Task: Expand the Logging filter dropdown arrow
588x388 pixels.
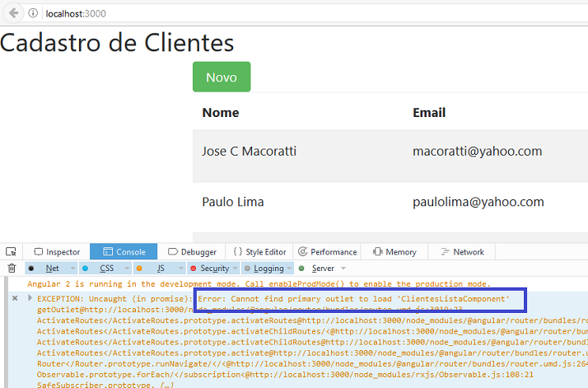Action: [289, 269]
